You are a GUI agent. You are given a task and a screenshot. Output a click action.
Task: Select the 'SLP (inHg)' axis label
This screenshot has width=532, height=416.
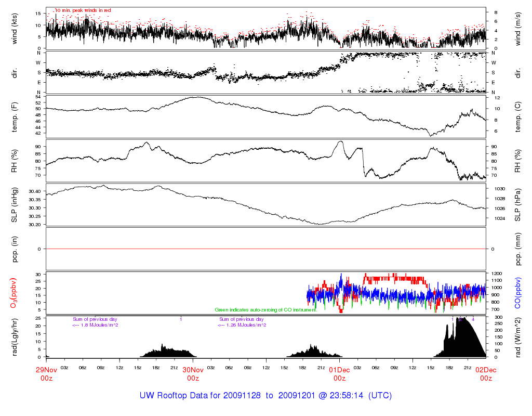[x=14, y=205]
